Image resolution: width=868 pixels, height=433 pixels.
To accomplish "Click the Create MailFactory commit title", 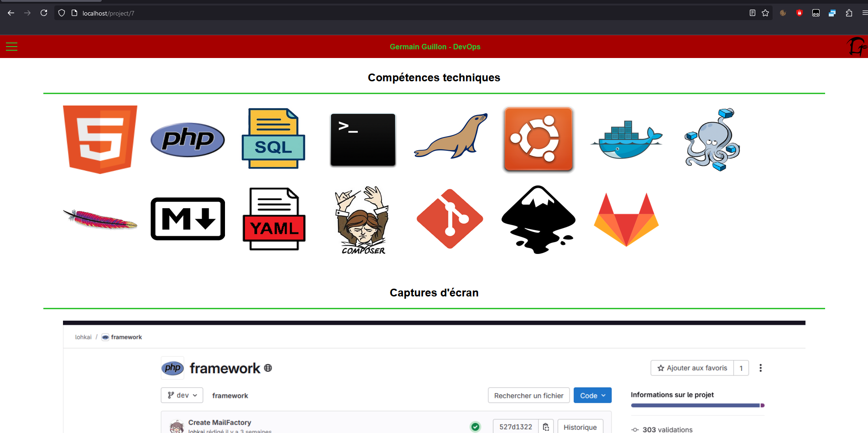I will [220, 422].
